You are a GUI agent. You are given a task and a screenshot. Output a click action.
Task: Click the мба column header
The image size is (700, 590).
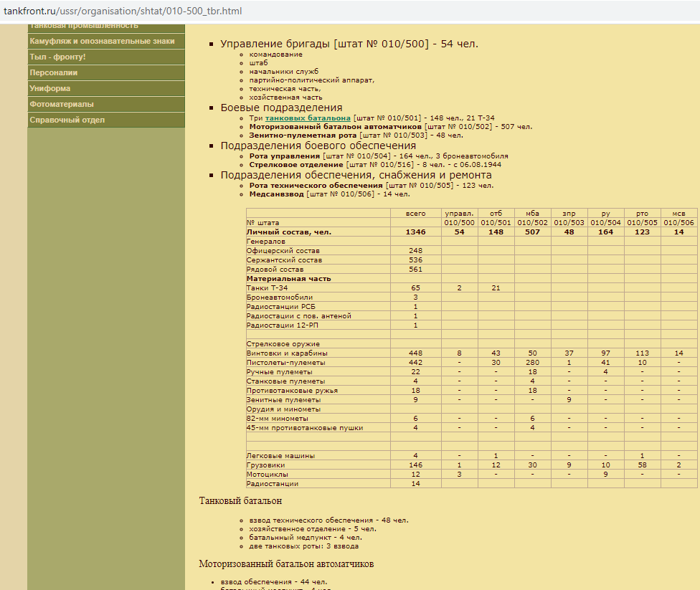532,214
